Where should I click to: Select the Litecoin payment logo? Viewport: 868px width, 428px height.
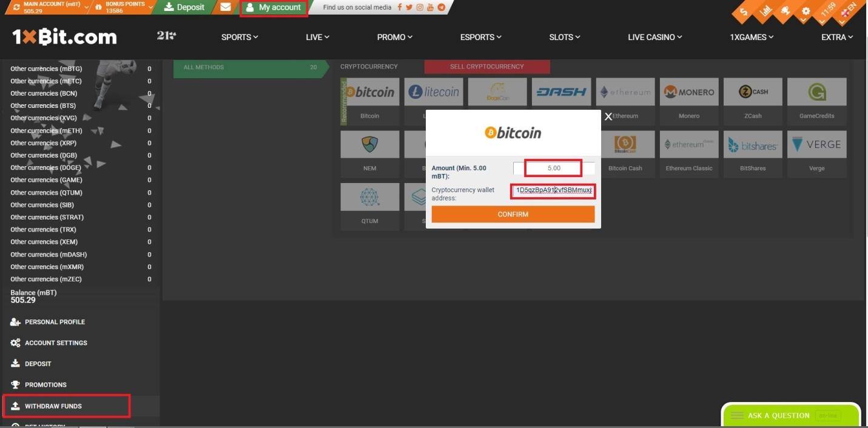click(434, 92)
